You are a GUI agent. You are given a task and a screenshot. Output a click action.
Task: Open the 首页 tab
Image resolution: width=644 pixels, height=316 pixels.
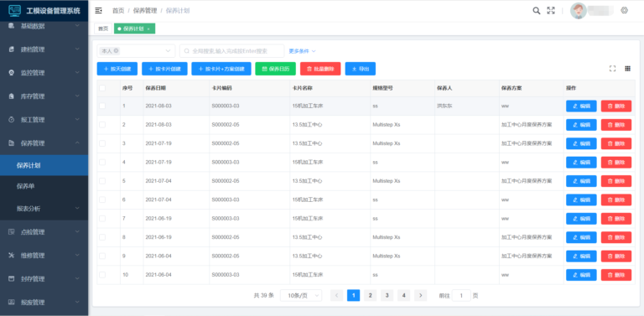tap(103, 28)
